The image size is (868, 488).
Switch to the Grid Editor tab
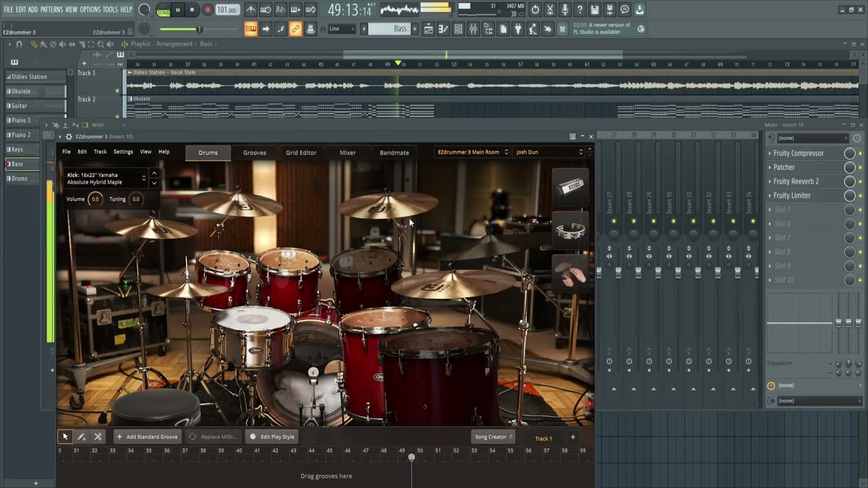[301, 152]
